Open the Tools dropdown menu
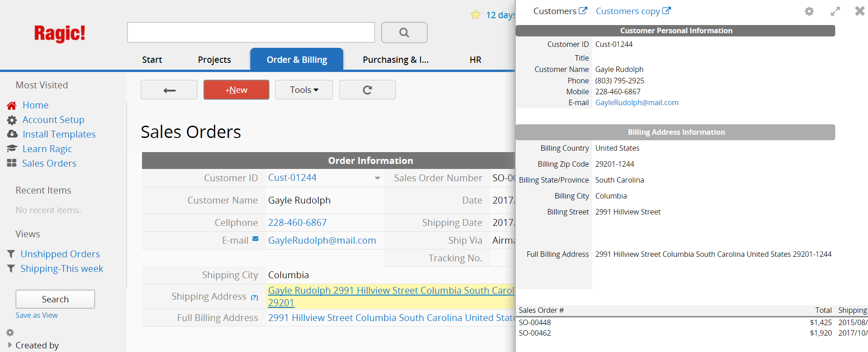This screenshot has width=868, height=352. click(304, 90)
